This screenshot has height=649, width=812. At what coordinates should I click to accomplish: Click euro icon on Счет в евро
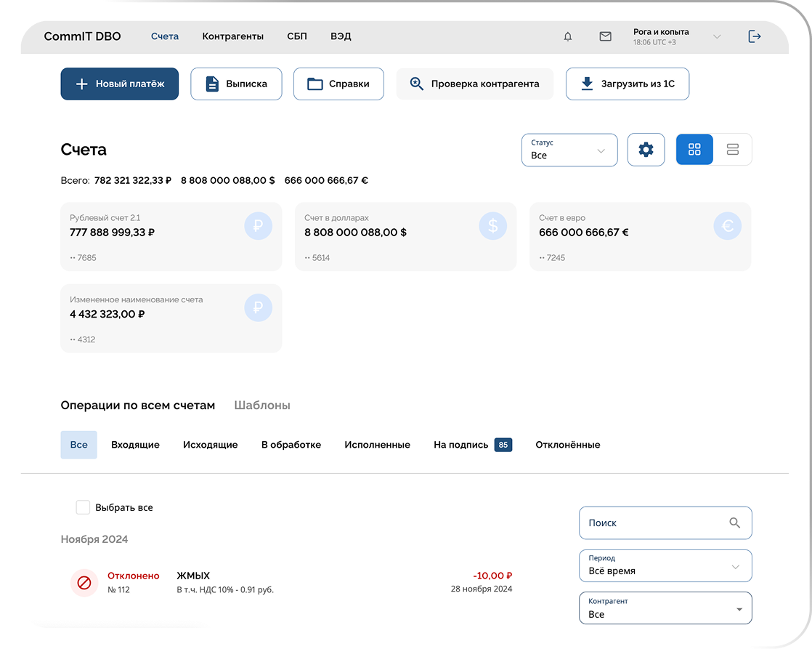[x=727, y=226]
